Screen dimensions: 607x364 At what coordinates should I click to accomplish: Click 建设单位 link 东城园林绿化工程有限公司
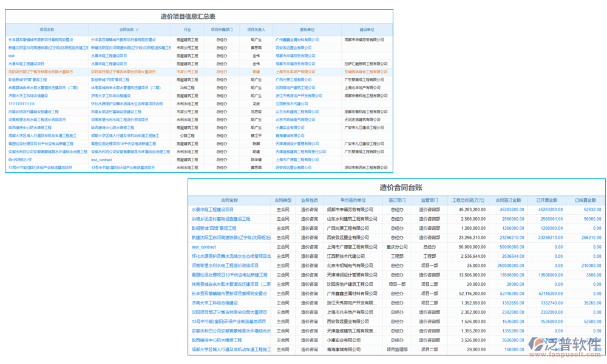(365, 72)
